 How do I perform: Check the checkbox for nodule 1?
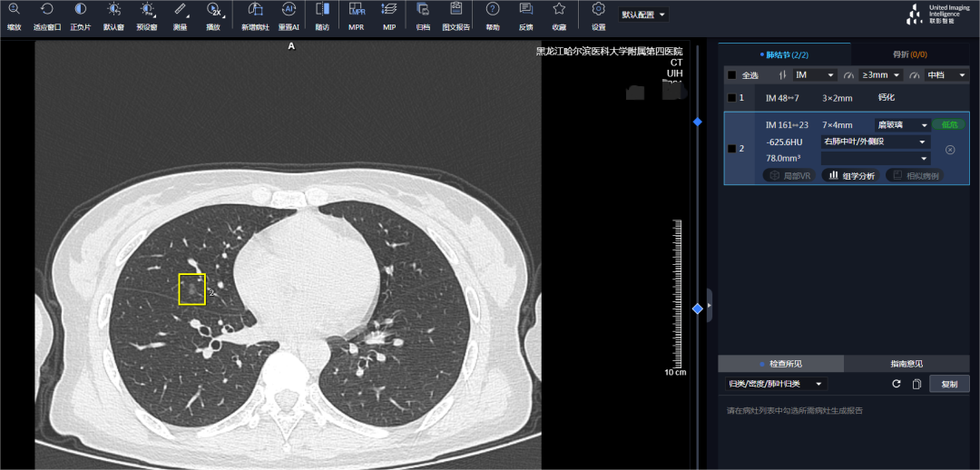point(732,98)
